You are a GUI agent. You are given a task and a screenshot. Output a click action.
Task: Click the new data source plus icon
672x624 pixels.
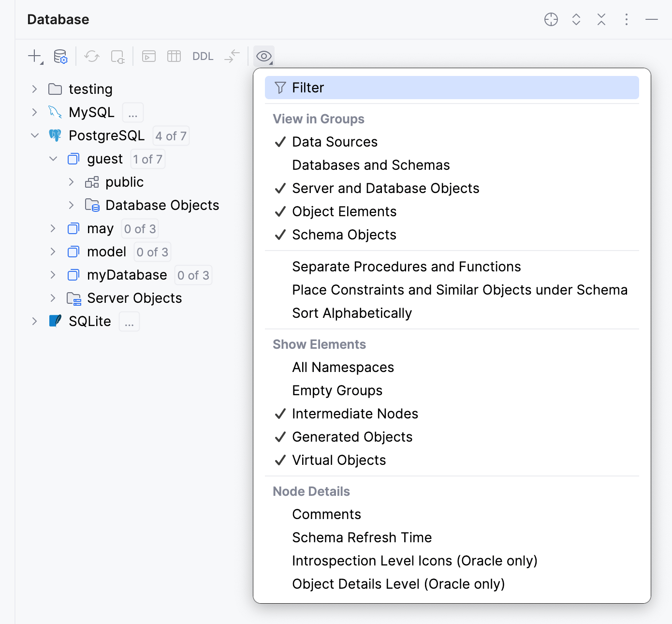click(34, 56)
